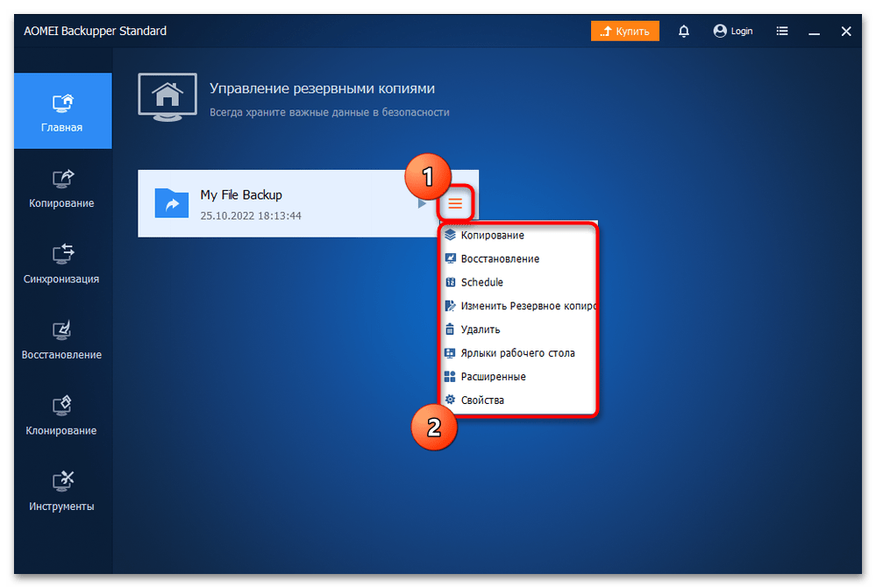Open the Копирование sidebar section
The image size is (876, 588).
point(62,188)
